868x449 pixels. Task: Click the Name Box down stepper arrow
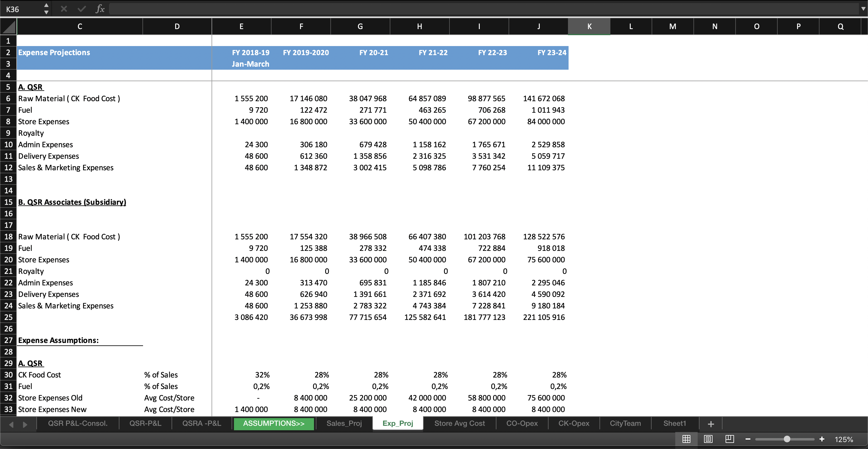(46, 12)
